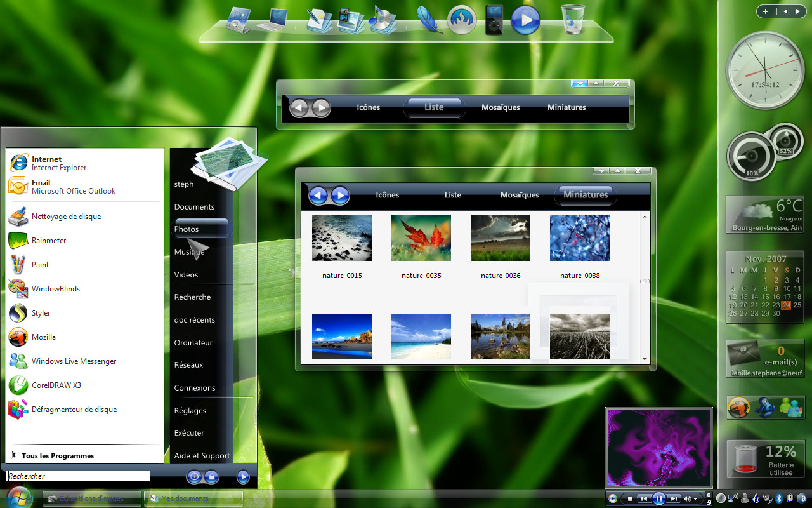Expand Tous les Programmes in the Start menu
The width and height of the screenshot is (812, 508).
pyautogui.click(x=59, y=455)
